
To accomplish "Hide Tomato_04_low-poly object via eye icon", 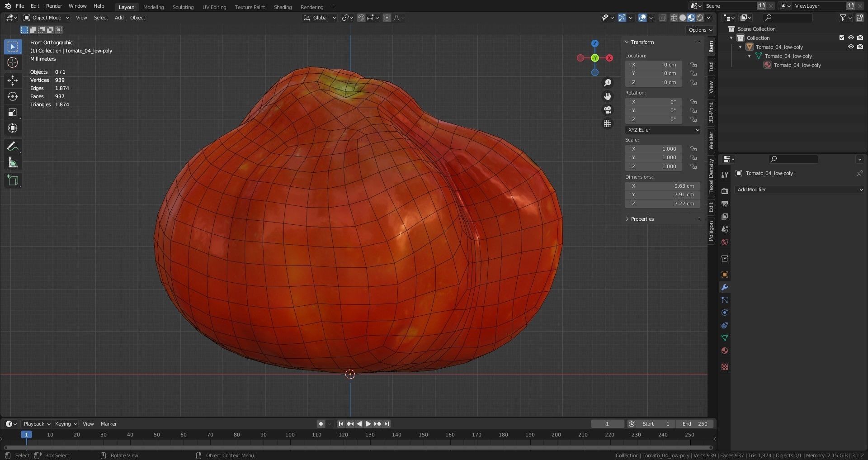I will (851, 47).
